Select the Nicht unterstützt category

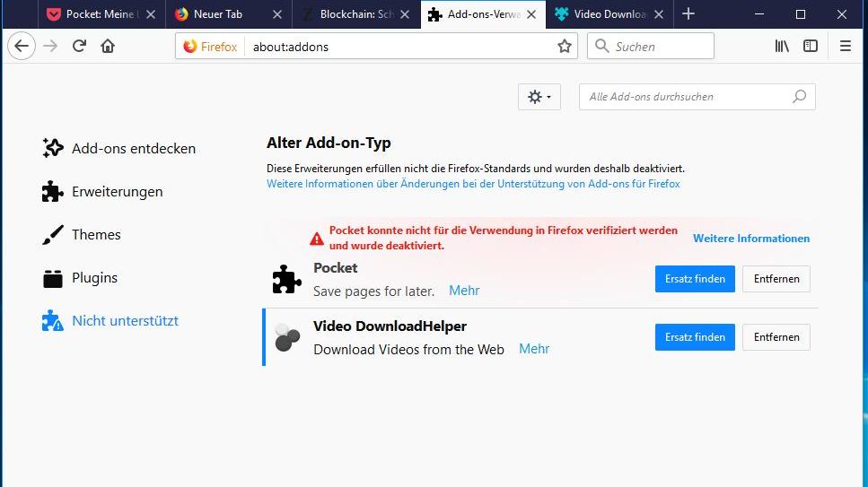click(110, 321)
